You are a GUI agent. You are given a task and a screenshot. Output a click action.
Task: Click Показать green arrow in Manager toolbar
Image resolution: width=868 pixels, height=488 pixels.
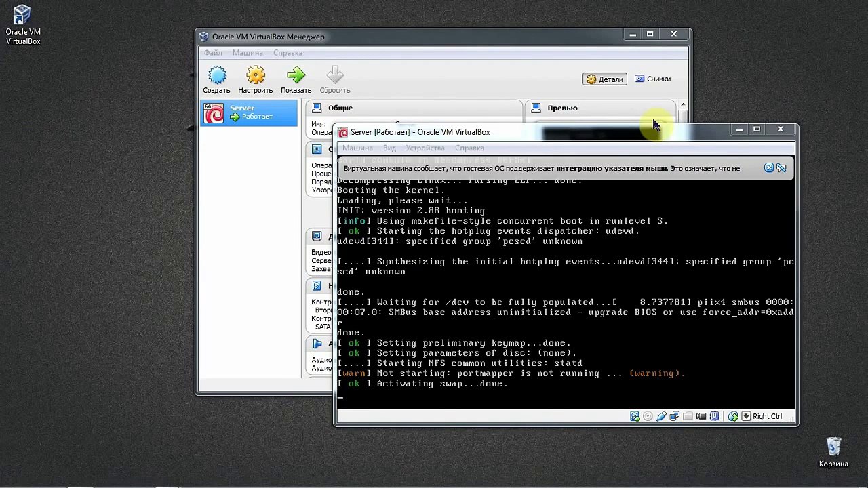tap(296, 80)
